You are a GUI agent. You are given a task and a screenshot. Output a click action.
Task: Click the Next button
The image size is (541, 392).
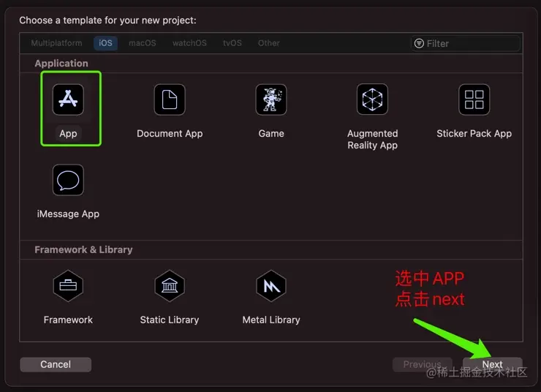pos(492,364)
